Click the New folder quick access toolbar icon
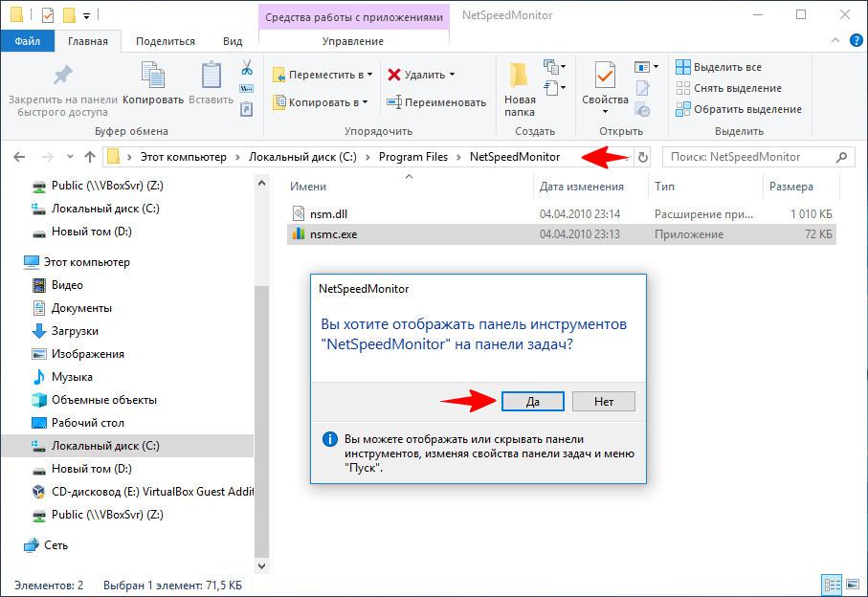 click(x=69, y=15)
